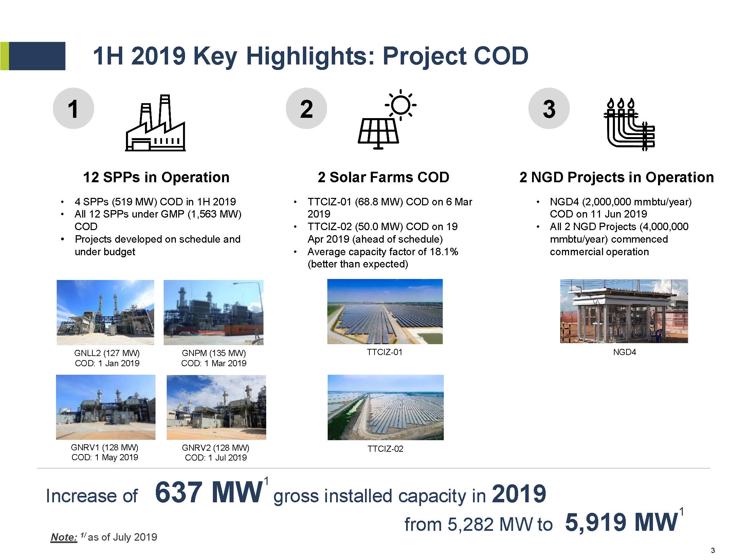This screenshot has width=747, height=560.
Task: Click the number 1 circle badge
Action: pyautogui.click(x=73, y=109)
